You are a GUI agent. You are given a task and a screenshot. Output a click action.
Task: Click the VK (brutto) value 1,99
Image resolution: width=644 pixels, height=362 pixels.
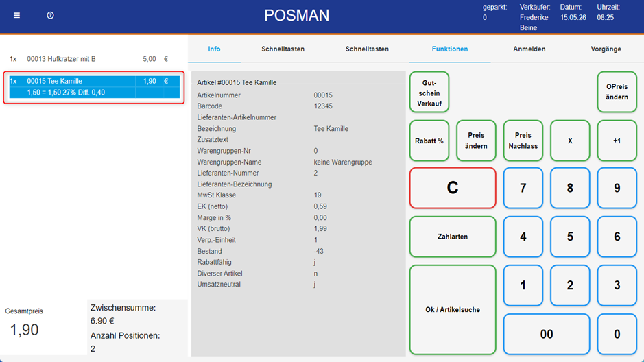pos(320,228)
